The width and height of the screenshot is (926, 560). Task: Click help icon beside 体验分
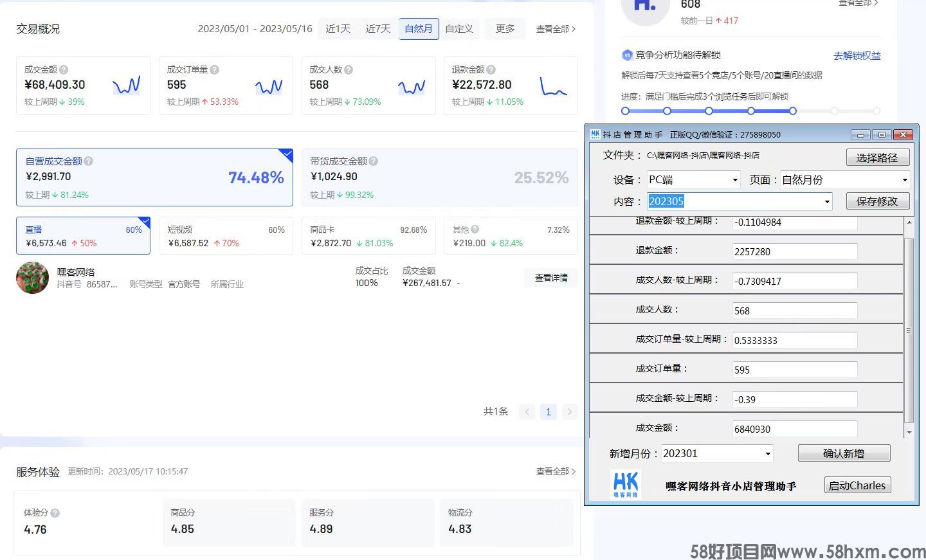click(55, 513)
